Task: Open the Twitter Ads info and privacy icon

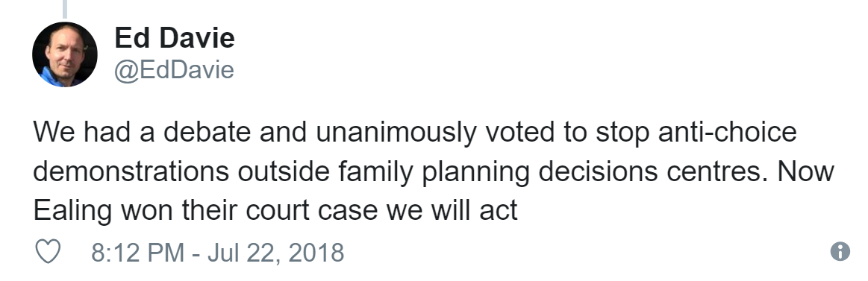Action: [x=840, y=251]
